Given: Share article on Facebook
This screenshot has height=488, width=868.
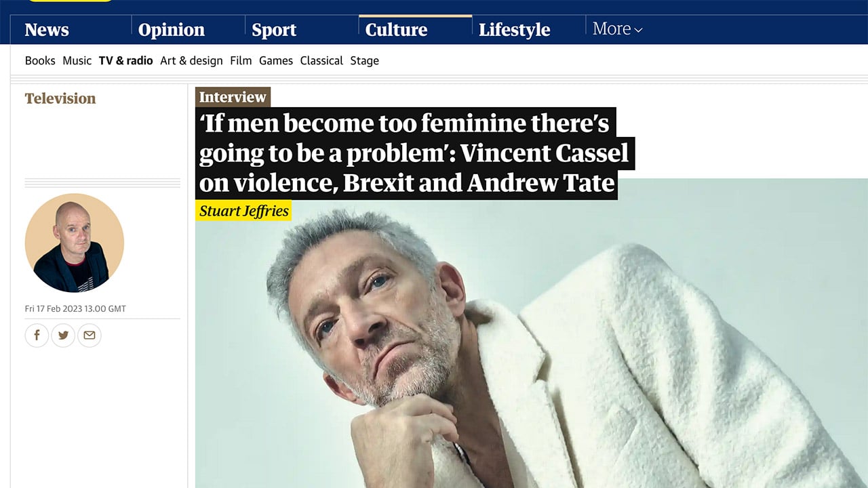Looking at the screenshot, I should [37, 335].
